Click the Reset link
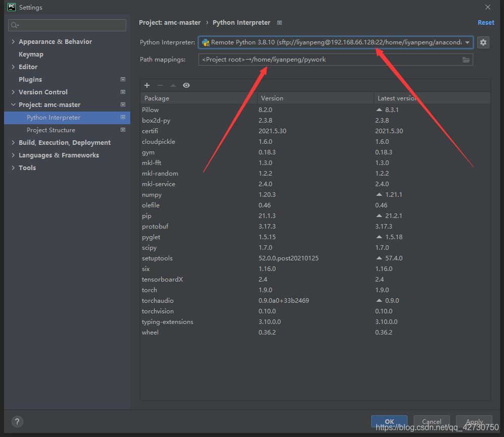 pyautogui.click(x=486, y=23)
